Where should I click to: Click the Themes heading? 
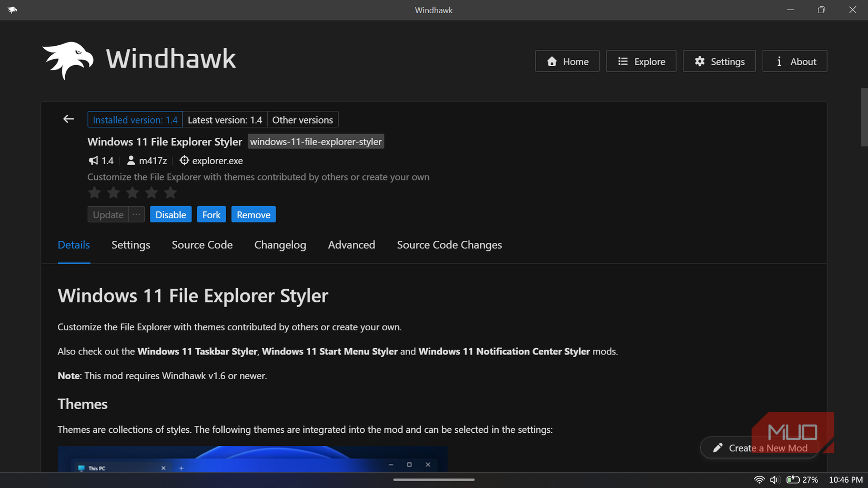[x=83, y=404]
